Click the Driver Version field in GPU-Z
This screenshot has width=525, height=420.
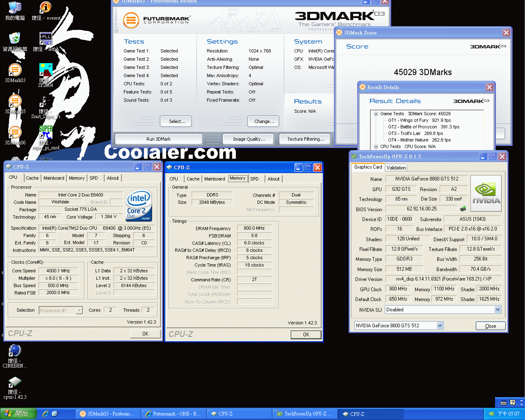coord(443,279)
